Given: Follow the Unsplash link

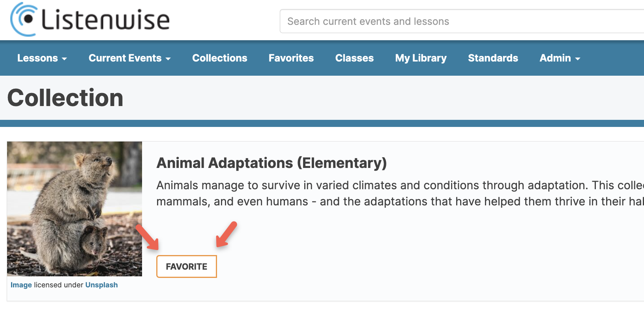Looking at the screenshot, I should tap(101, 285).
